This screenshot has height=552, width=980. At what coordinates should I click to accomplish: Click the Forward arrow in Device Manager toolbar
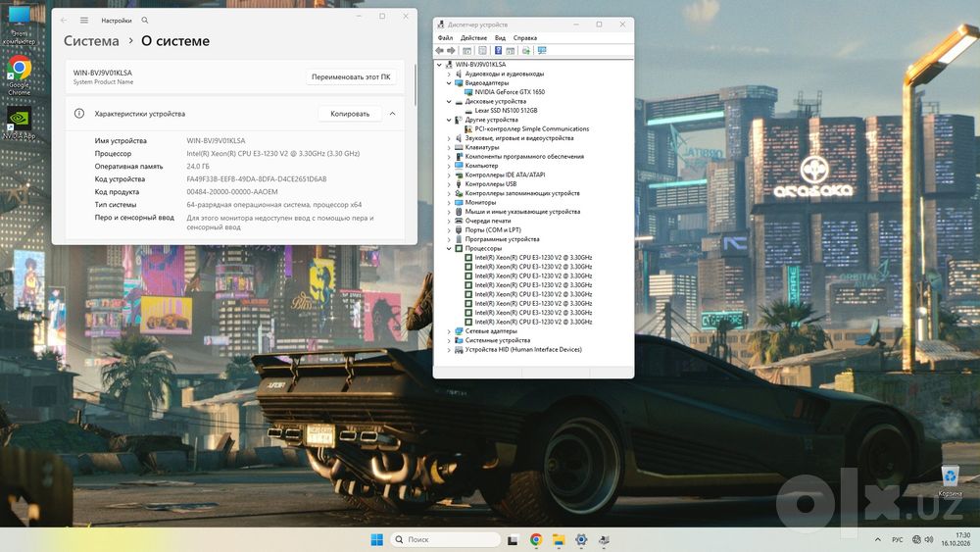[x=451, y=51]
